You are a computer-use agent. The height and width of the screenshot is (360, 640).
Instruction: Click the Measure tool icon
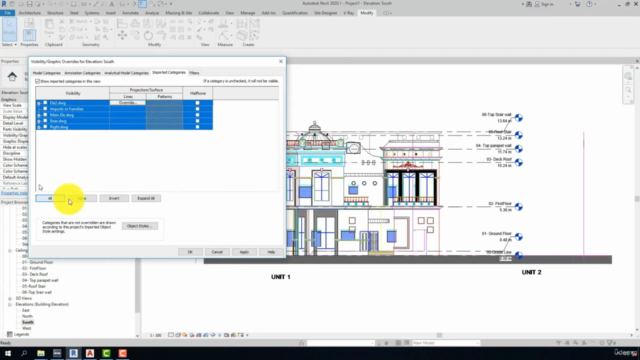pos(223,24)
